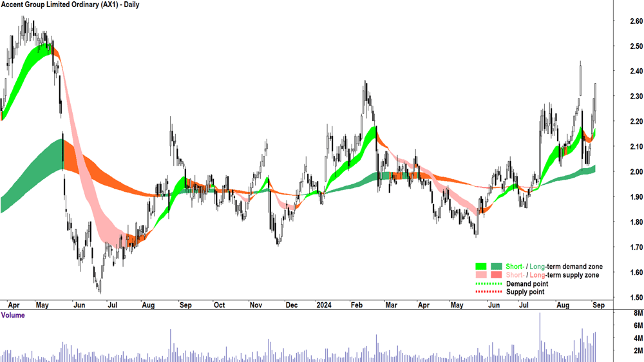This screenshot has width=644, height=362.
Task: Click the chart title Accent Group Limited Ordinary (AX1)
Action: (59, 5)
